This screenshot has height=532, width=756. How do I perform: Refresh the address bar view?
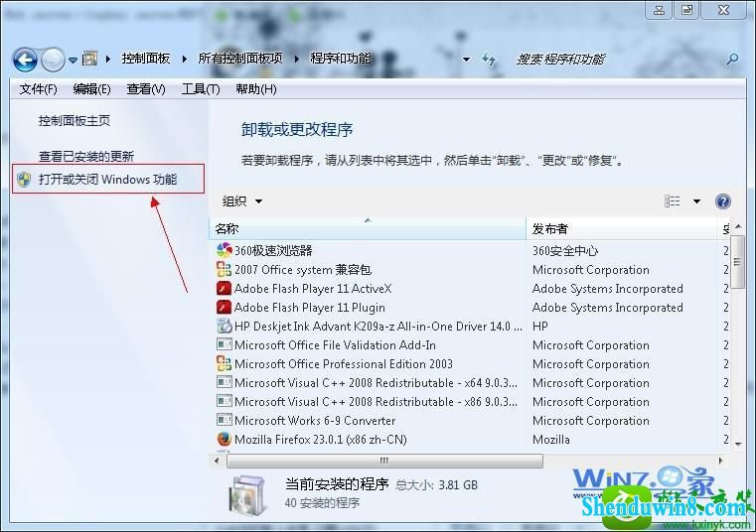[489, 60]
